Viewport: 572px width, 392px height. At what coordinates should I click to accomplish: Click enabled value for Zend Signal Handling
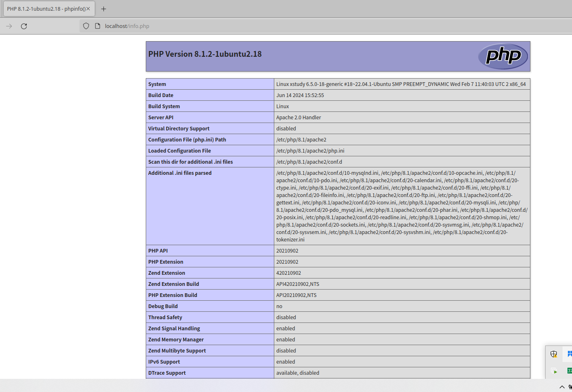(x=286, y=328)
